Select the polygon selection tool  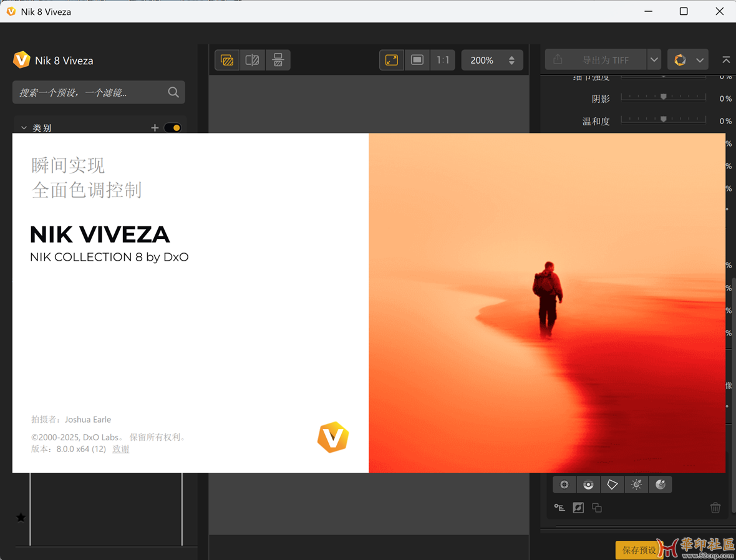tap(612, 485)
